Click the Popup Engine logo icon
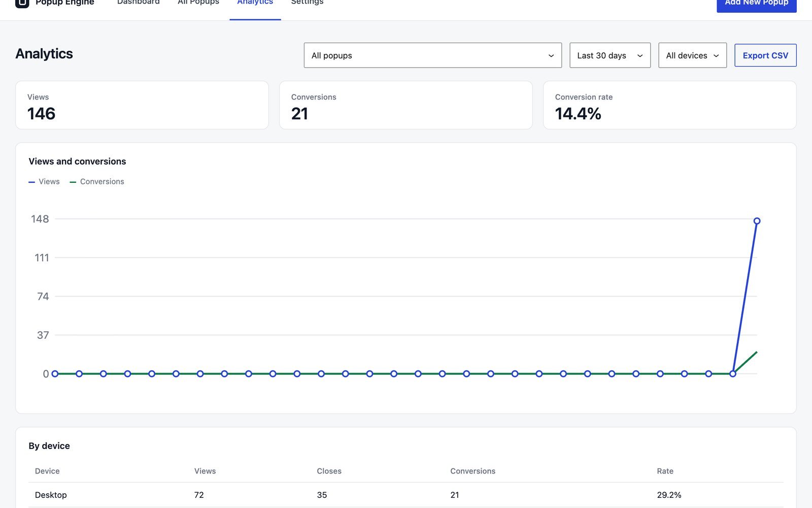 [22, 3]
